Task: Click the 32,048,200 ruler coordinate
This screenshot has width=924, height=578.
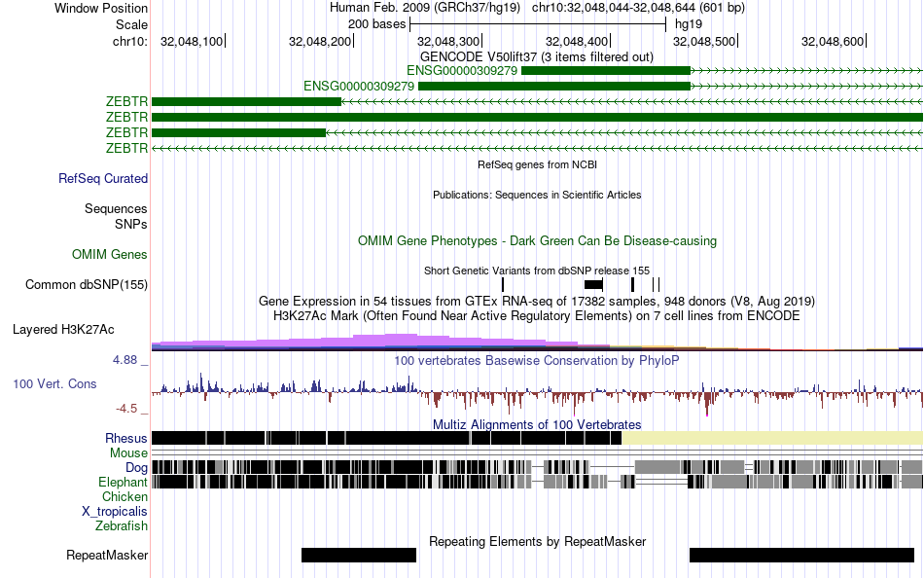Action: click(320, 41)
